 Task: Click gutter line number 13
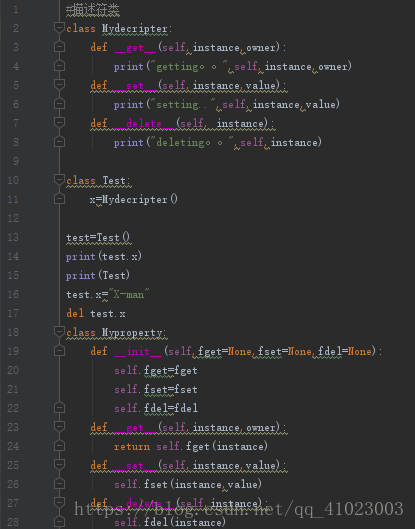click(x=13, y=237)
